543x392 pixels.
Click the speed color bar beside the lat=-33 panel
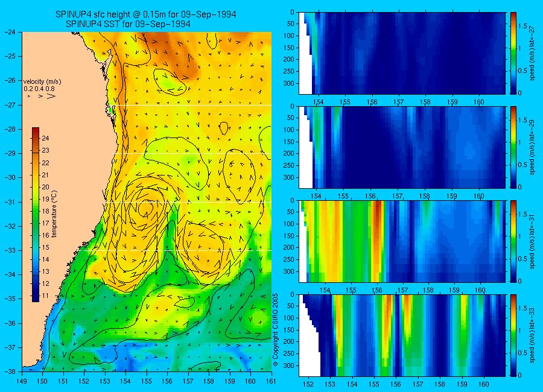[x=513, y=335]
